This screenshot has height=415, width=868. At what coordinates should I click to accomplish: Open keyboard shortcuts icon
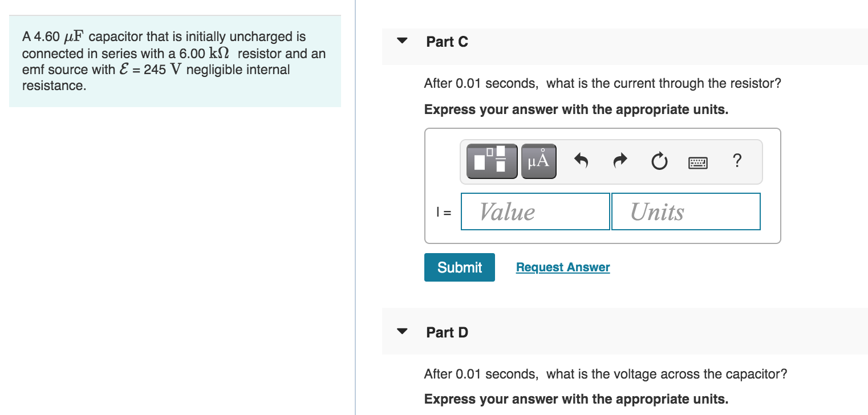[697, 163]
